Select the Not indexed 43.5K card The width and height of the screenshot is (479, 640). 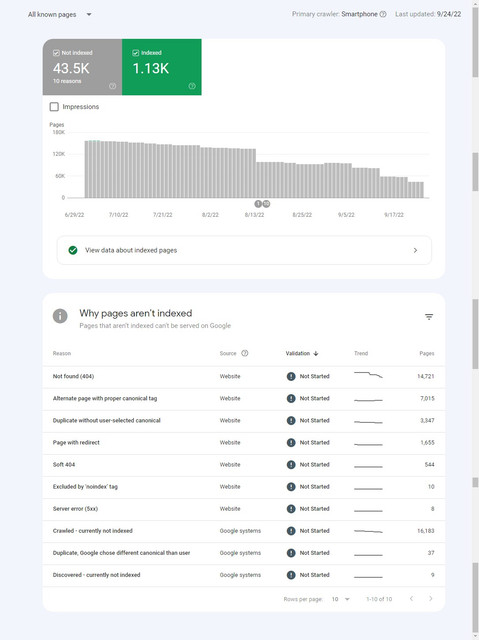(82, 67)
